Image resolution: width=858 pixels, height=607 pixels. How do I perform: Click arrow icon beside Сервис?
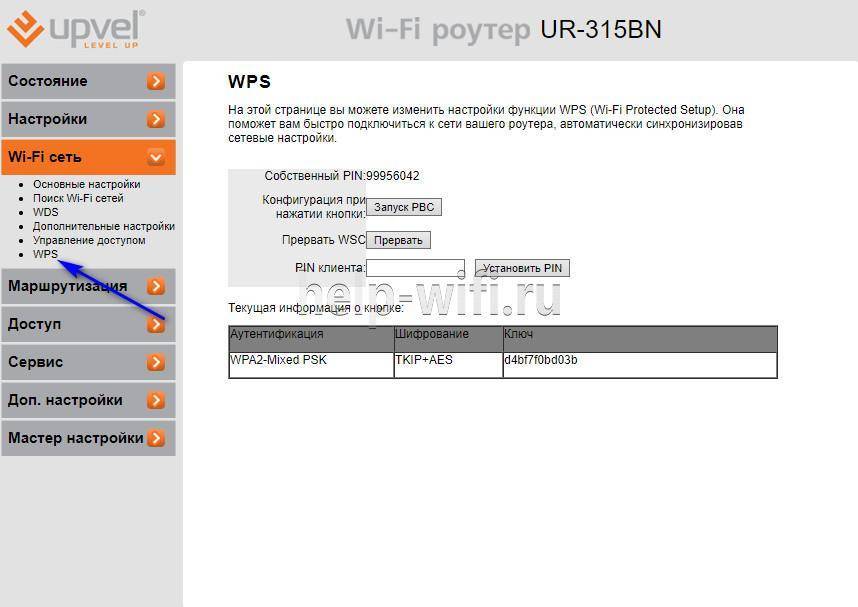155,362
